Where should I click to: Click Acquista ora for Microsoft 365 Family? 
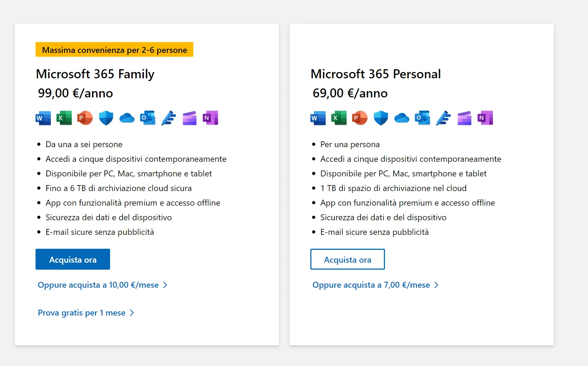point(72,259)
